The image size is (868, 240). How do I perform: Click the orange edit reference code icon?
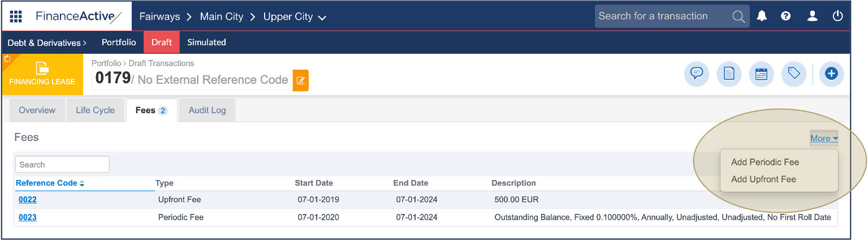pyautogui.click(x=300, y=80)
